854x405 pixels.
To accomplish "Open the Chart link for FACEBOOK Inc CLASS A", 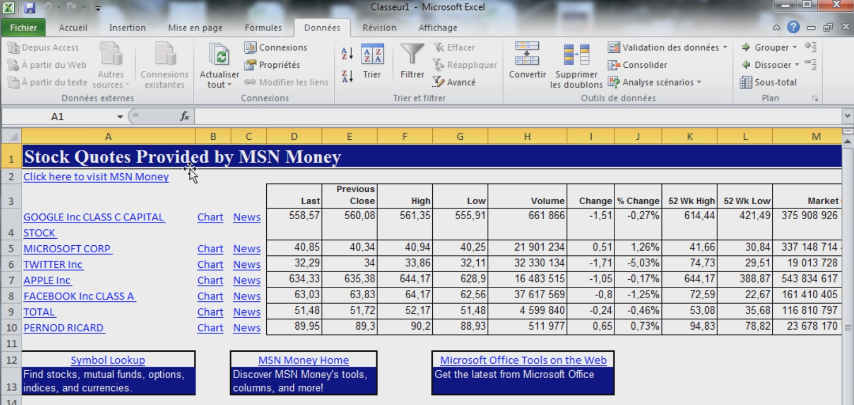I will pos(210,296).
